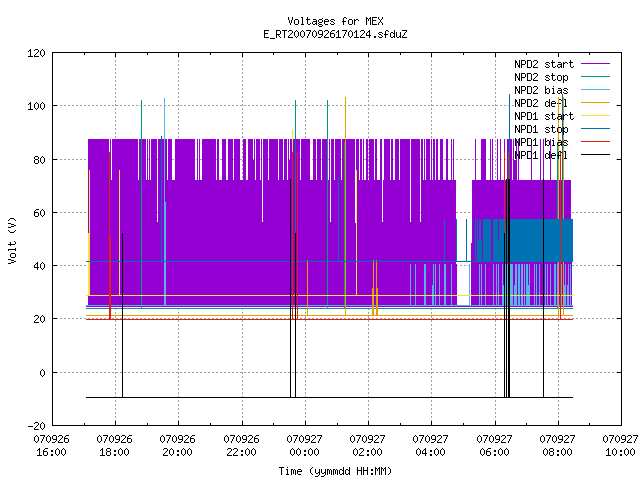Screen dimensions: 640x480
Task: Click the x-axis time label '20:00'
Action: [x=178, y=452]
